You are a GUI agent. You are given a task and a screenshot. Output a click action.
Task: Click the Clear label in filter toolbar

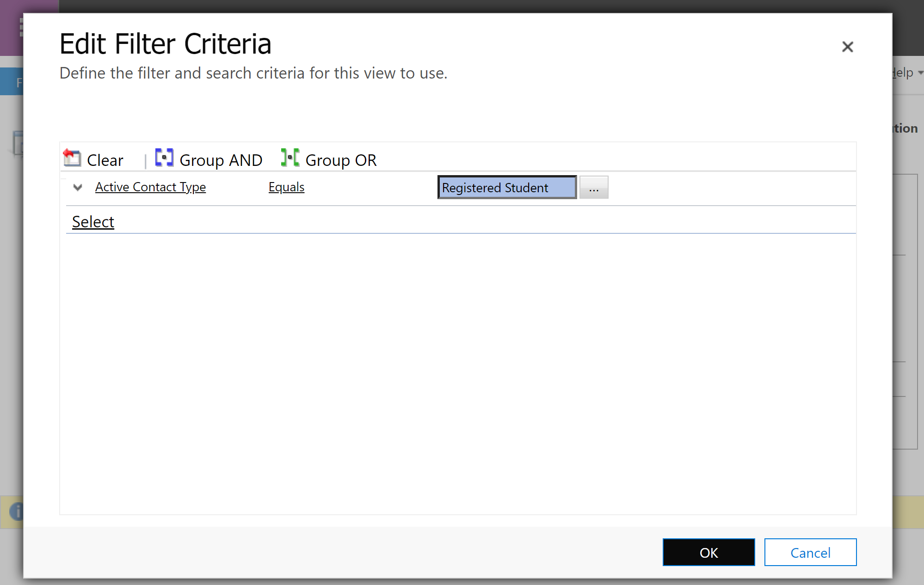pos(105,160)
